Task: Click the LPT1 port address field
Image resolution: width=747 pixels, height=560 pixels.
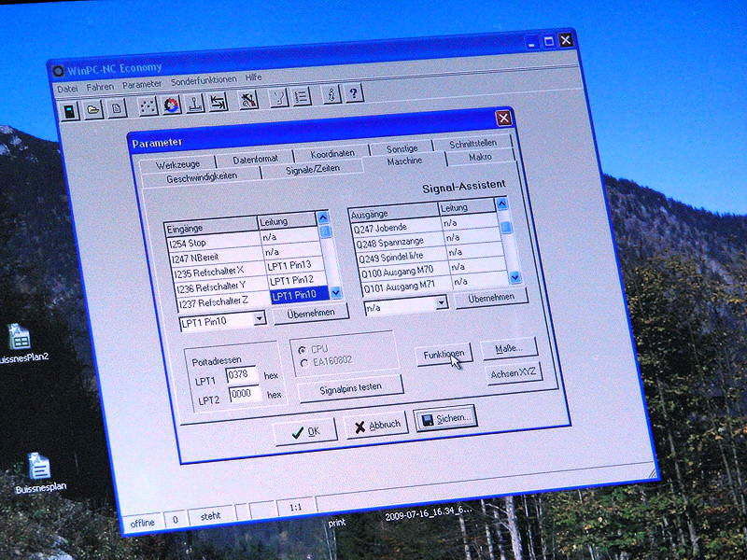Action: coord(241,375)
